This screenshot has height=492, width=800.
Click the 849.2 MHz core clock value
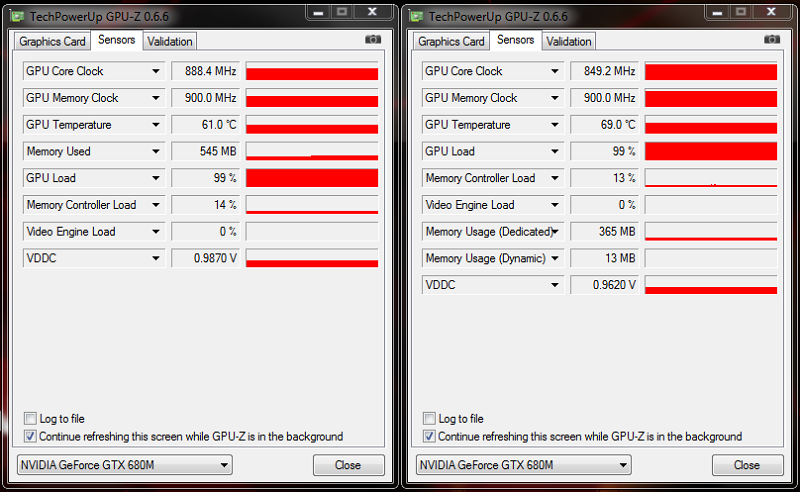[605, 71]
